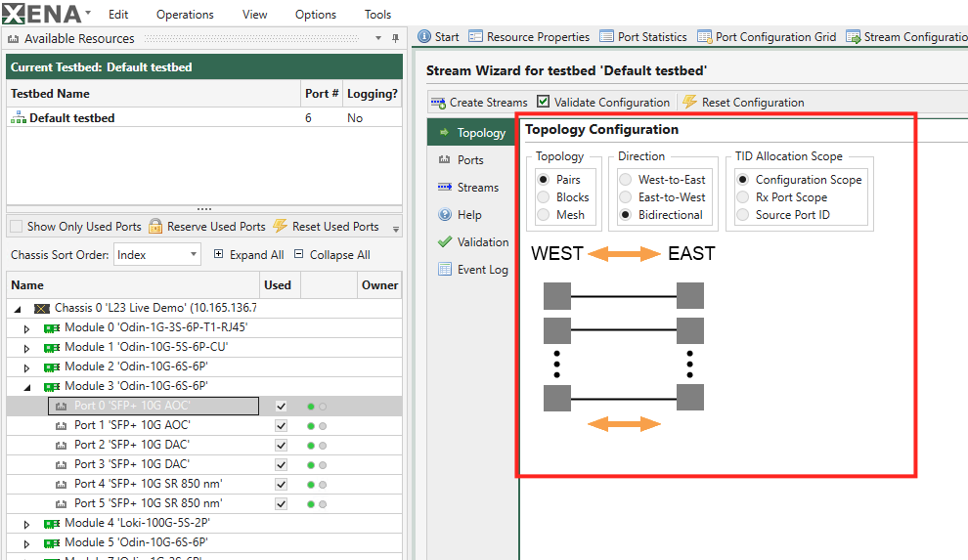
Task: Click the Module 4 Loki green card icon
Action: pyautogui.click(x=52, y=524)
